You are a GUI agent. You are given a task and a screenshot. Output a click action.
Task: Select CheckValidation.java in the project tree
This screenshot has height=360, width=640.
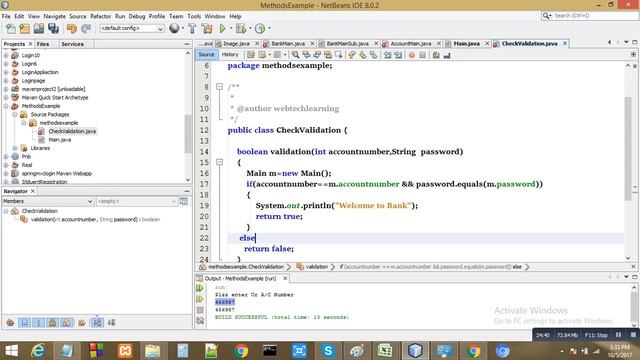pos(72,131)
